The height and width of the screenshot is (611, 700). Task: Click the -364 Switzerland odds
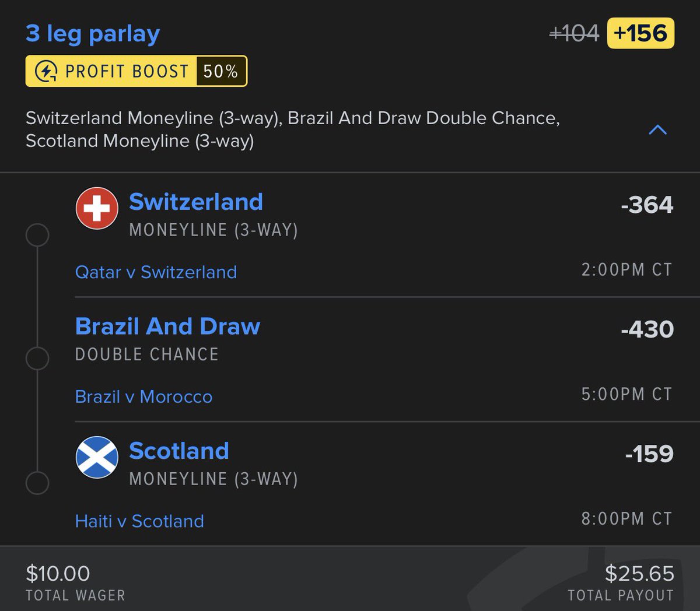647,205
